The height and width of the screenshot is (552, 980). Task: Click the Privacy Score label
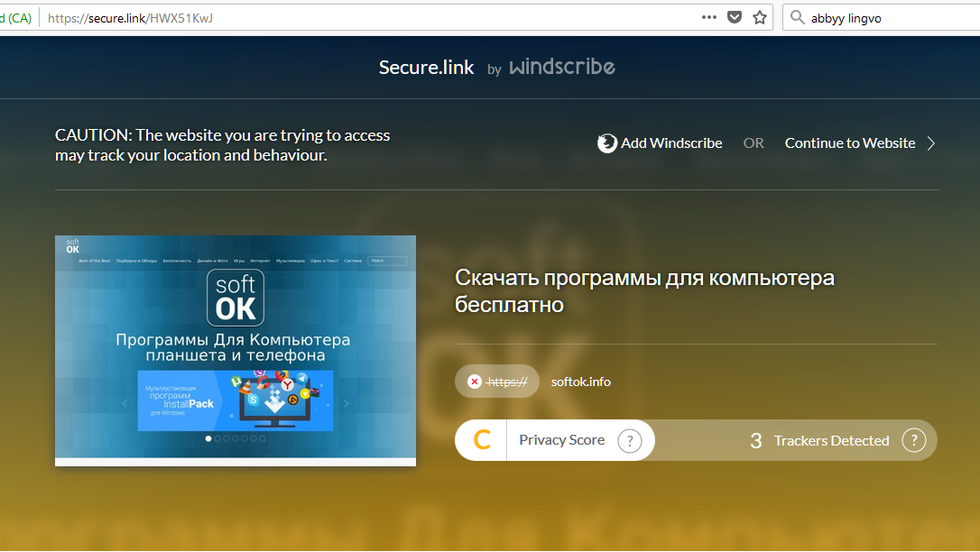(x=562, y=440)
